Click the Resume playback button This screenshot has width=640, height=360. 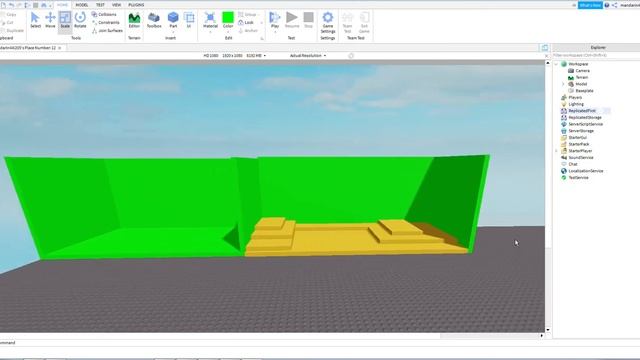[292, 20]
